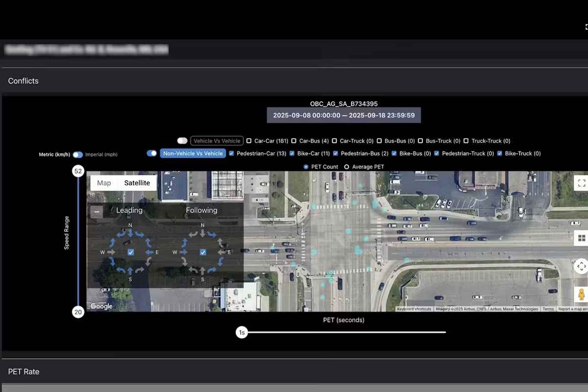Toggle Leading gray straight arrow beside W
Viewport: 588px width, 392px height.
(x=111, y=252)
